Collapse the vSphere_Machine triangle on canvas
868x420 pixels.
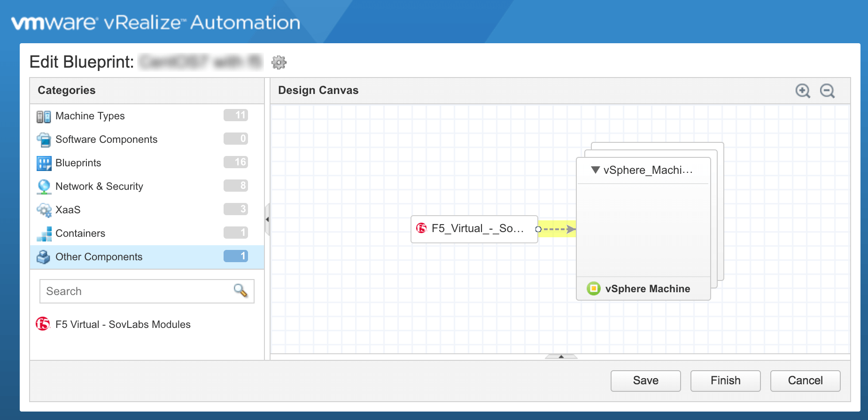(595, 170)
